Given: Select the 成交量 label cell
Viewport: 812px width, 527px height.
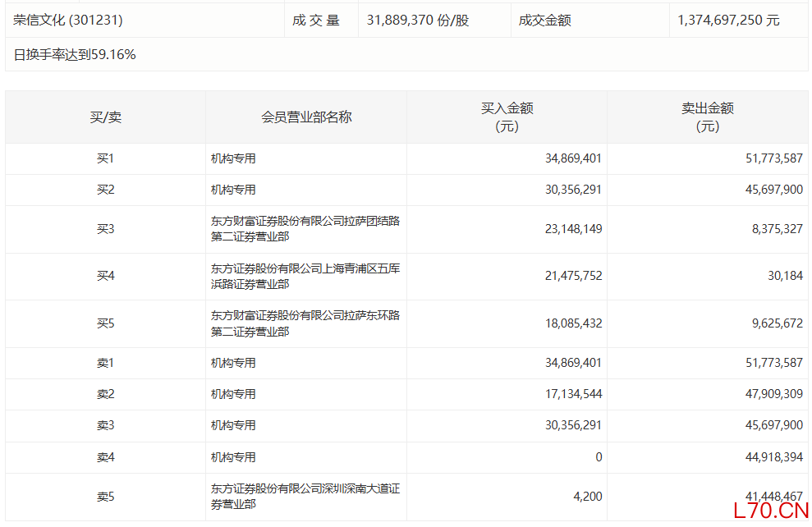Looking at the screenshot, I should click(316, 21).
